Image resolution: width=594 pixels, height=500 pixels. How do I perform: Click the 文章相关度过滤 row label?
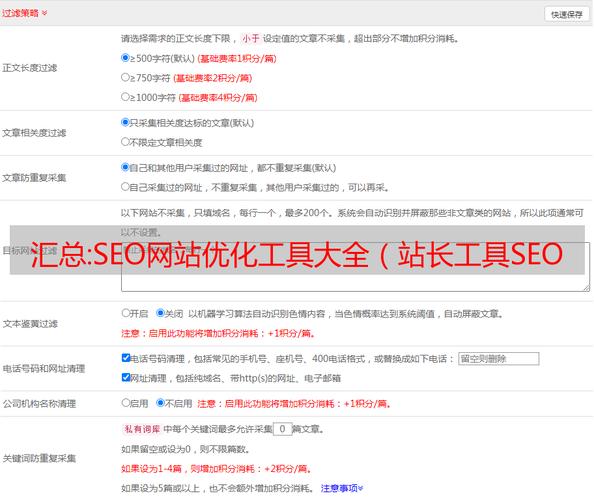coord(34,133)
